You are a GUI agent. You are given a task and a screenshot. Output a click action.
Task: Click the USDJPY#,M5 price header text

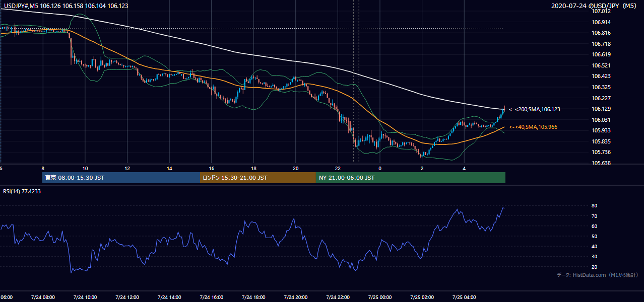[66, 6]
